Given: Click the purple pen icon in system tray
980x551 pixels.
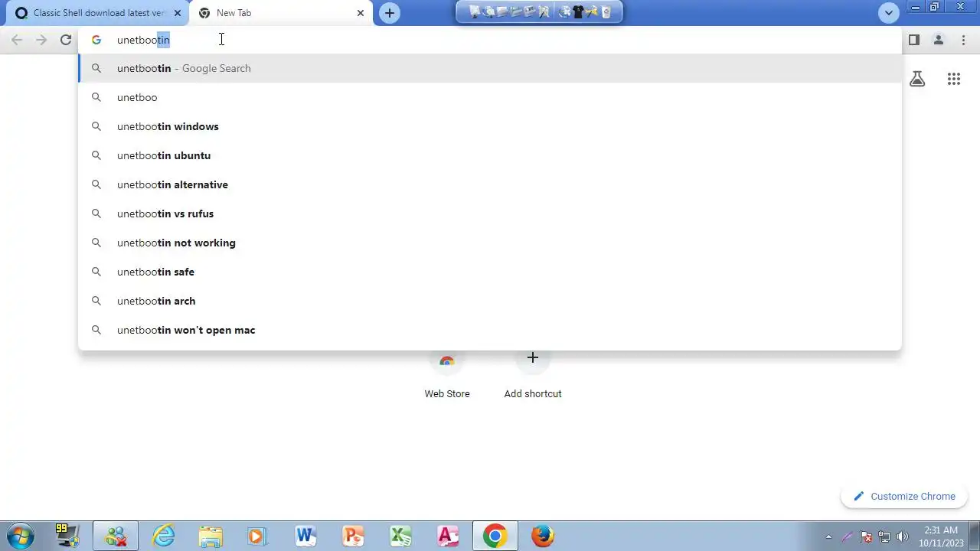Looking at the screenshot, I should coord(848,536).
